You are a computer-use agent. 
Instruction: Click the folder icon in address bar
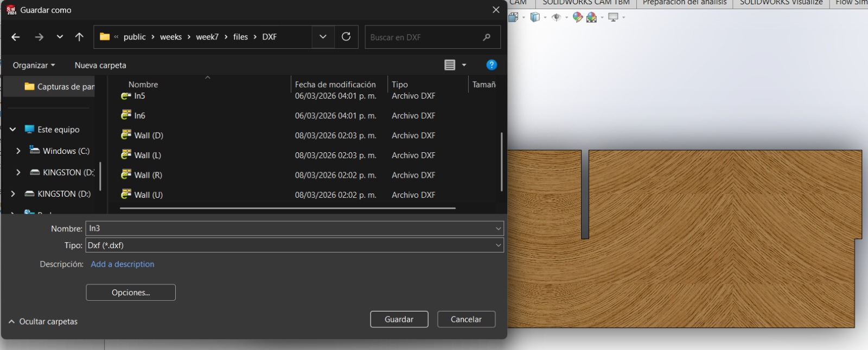[x=105, y=37]
